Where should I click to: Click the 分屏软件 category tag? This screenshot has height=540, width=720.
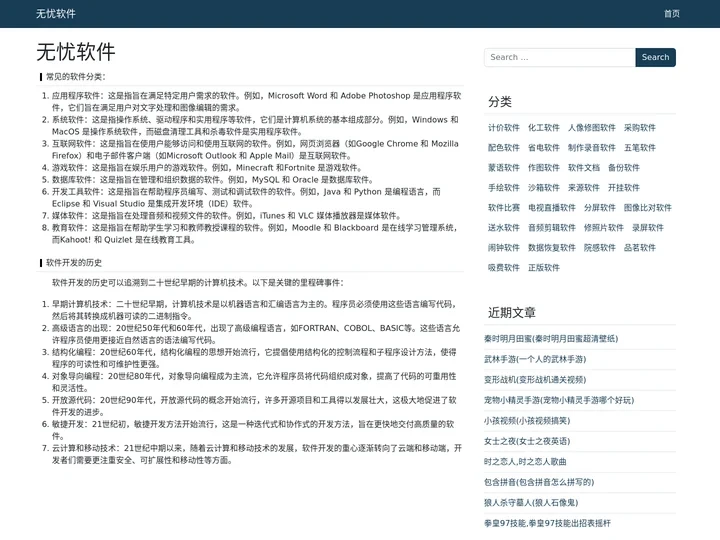pyautogui.click(x=600, y=208)
